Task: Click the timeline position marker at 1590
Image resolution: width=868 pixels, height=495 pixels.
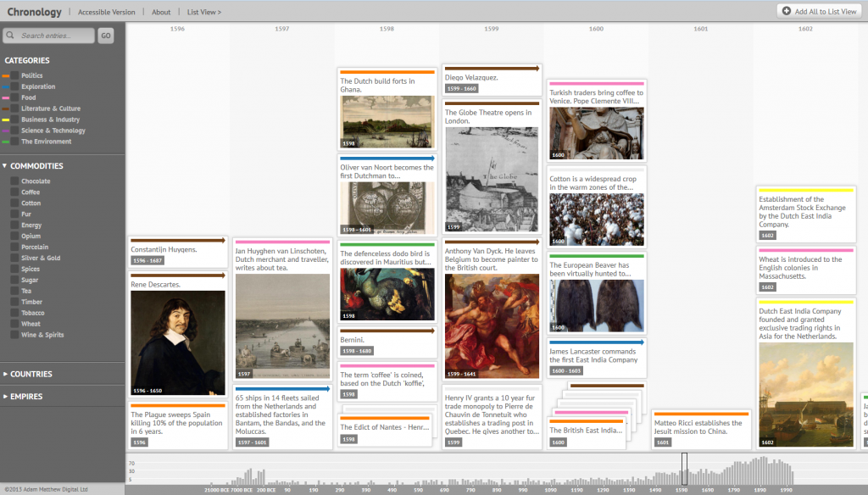Action: tap(685, 469)
